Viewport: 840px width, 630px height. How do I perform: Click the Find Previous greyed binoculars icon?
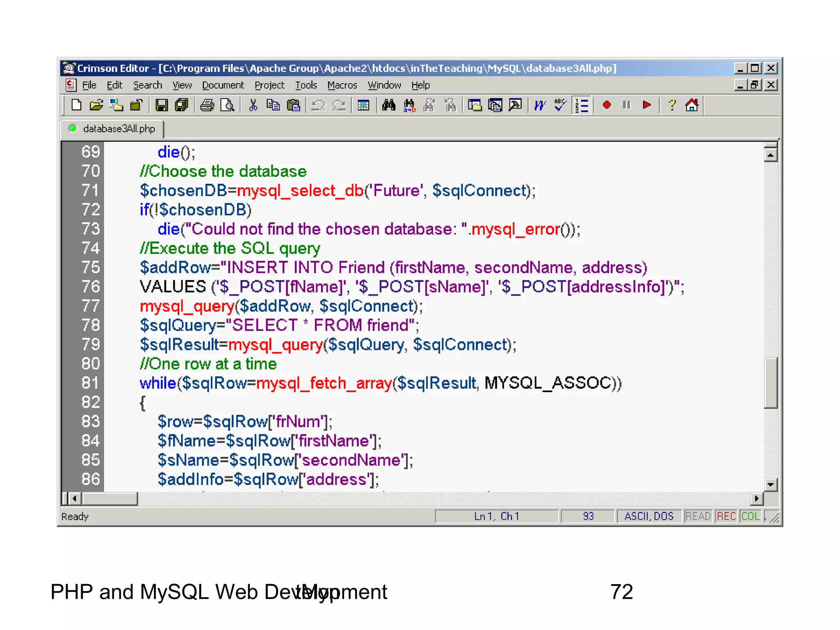coord(450,105)
